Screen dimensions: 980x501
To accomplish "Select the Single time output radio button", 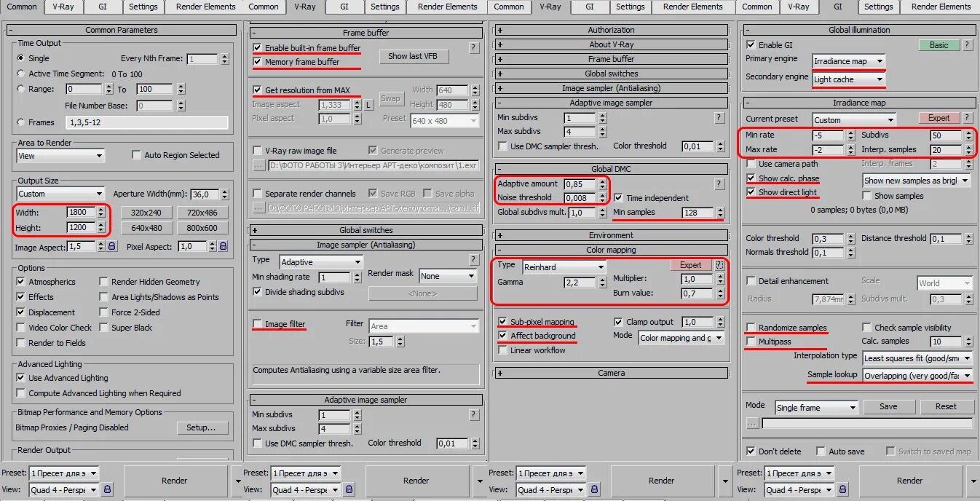I will [21, 58].
